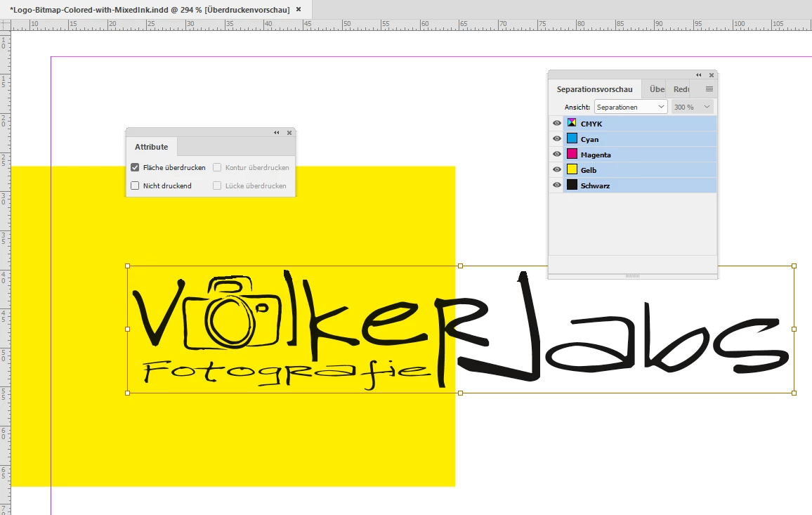
Task: Close the Logo-Bitmap-Colored-with-MixedInk document tab
Action: coord(299,9)
